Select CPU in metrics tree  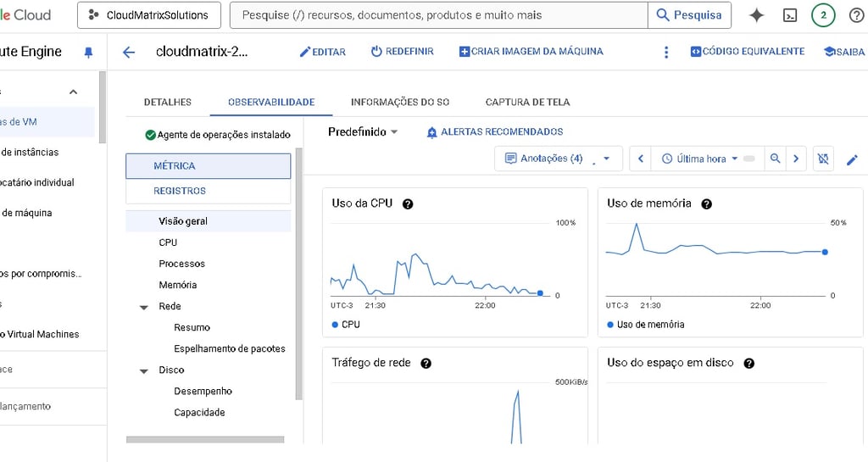tap(168, 242)
